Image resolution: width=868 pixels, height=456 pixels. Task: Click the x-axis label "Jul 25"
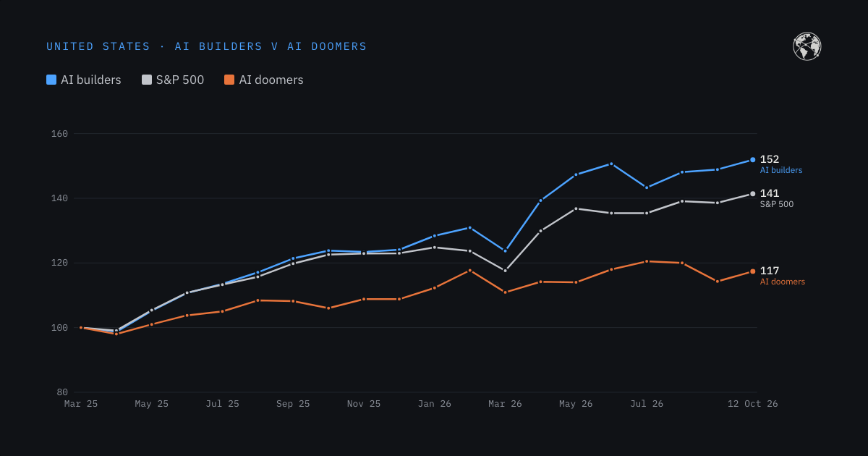[222, 404]
